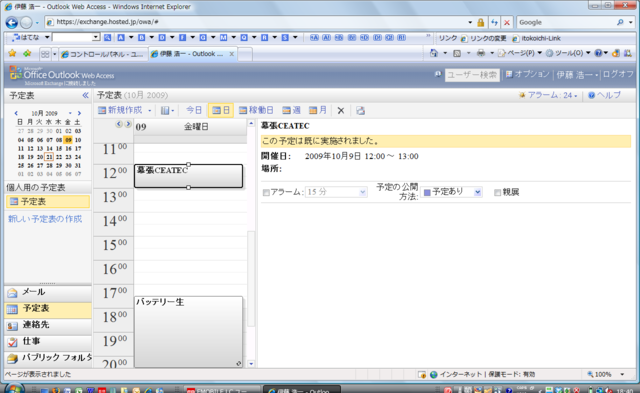Stop loading with the red X icon
Viewport: 640px width, 393px height.
[507, 22]
